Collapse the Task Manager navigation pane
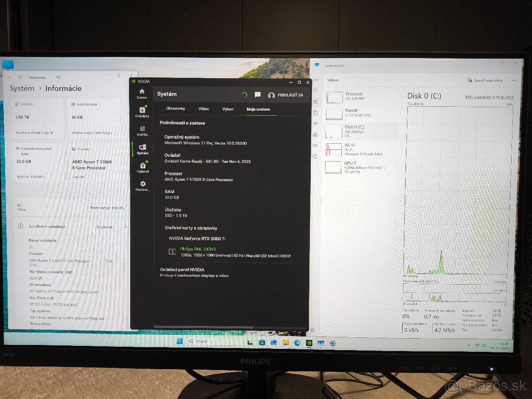The width and height of the screenshot is (532, 399). tap(316, 80)
